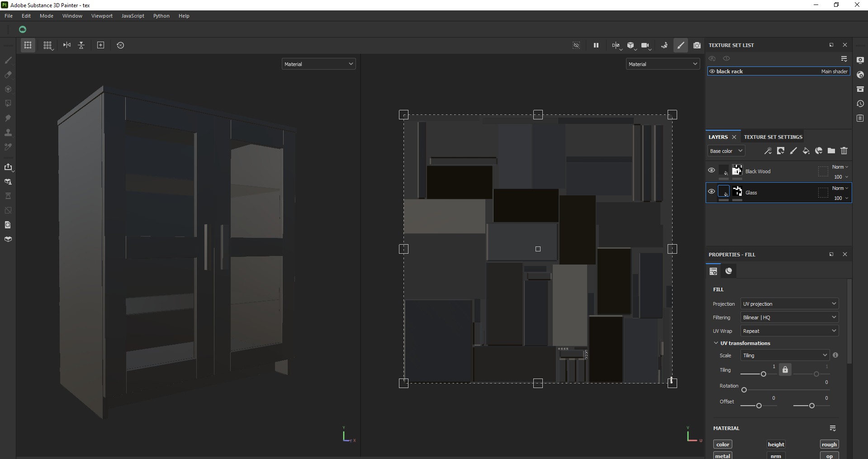Screen dimensions: 868x459
Task: Open the Viewport menu
Action: 102,16
